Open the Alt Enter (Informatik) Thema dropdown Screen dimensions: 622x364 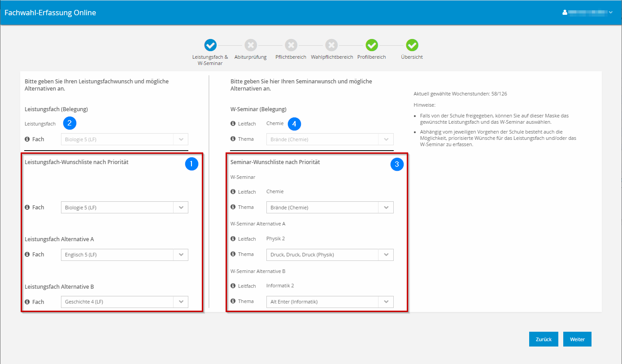tap(330, 302)
